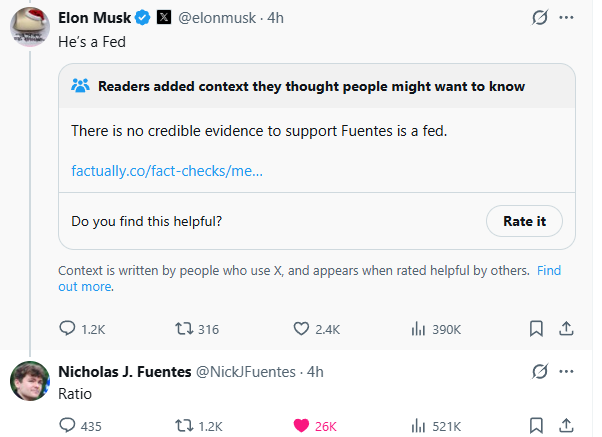
Task: Click the Rate it button
Action: pos(524,221)
